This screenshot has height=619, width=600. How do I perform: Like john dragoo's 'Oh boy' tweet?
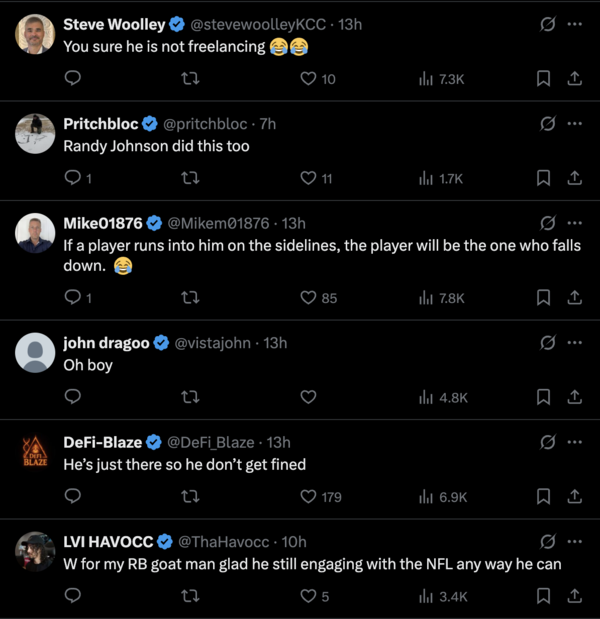coord(308,397)
